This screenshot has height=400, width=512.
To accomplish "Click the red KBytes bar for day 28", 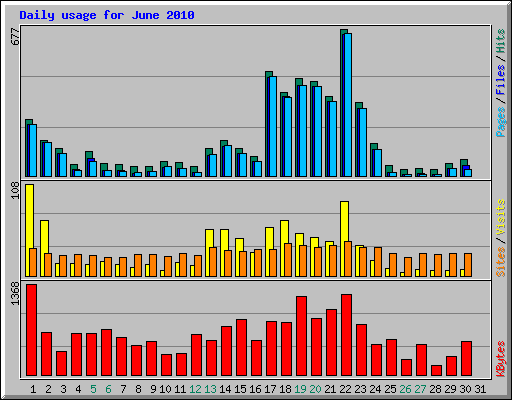I will (x=436, y=371).
